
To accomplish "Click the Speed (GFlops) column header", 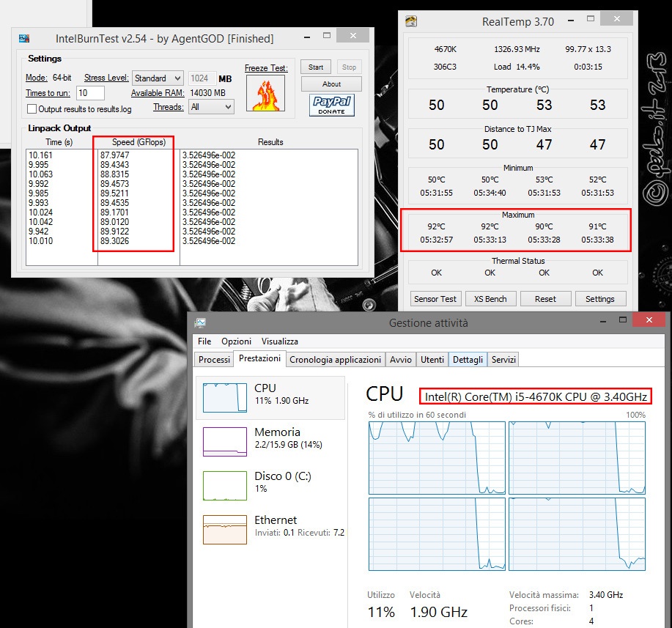I will click(x=139, y=142).
